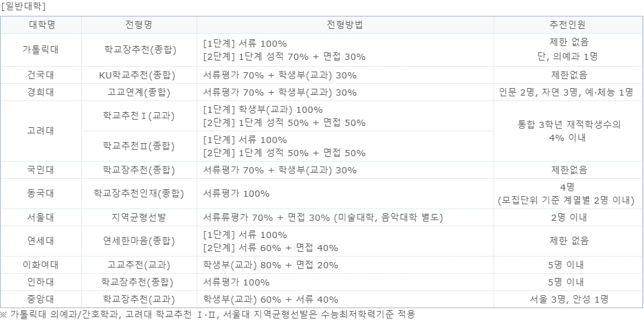
Task: Select the 고려대 merged cell
Action: pos(41,131)
